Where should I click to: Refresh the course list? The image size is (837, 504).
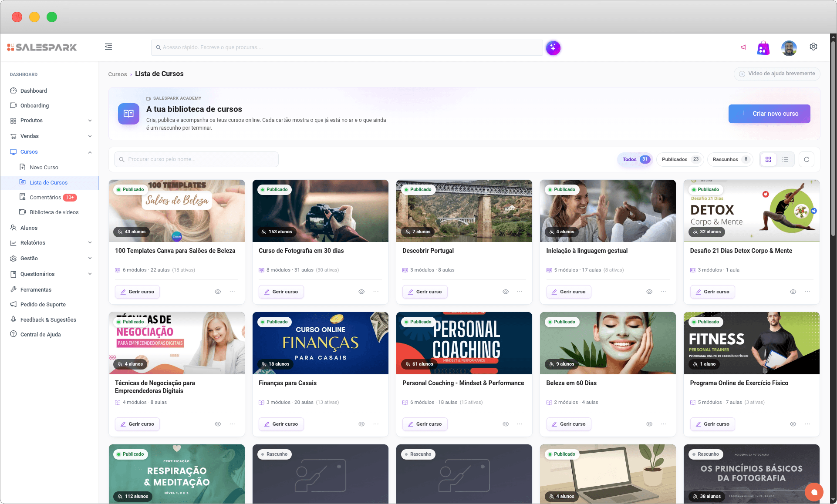(807, 159)
